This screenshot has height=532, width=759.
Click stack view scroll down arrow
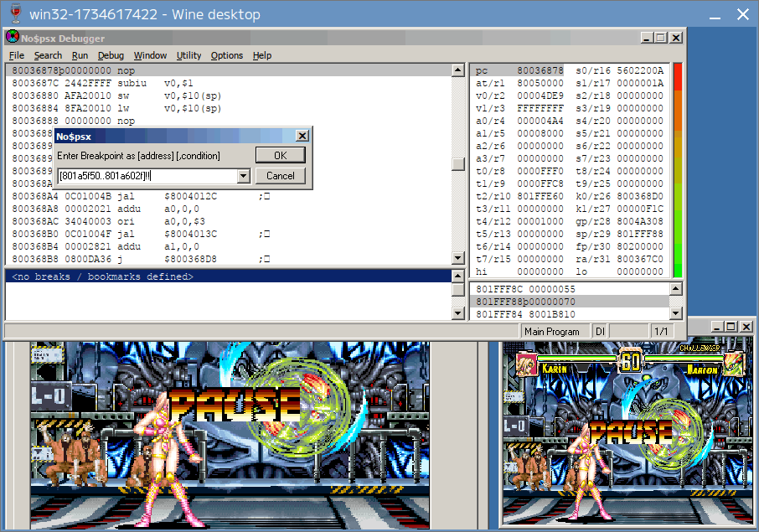(676, 313)
